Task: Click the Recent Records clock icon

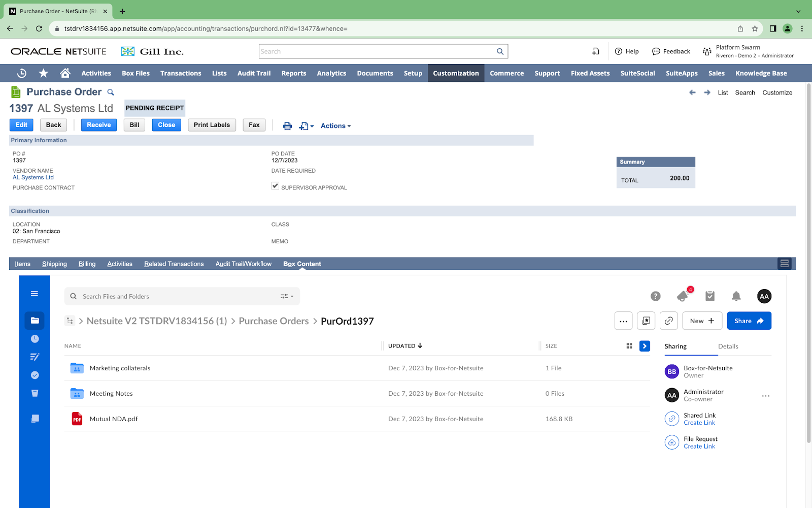Action: [x=22, y=73]
